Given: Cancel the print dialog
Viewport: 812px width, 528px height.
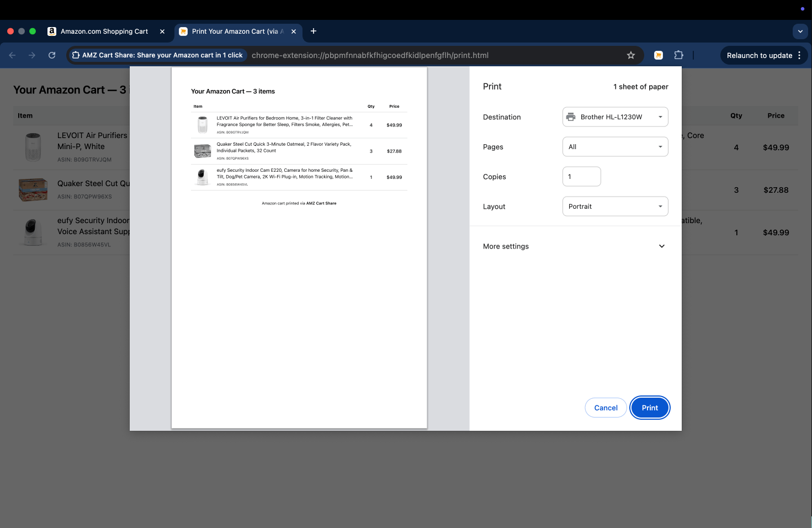Looking at the screenshot, I should pos(606,408).
